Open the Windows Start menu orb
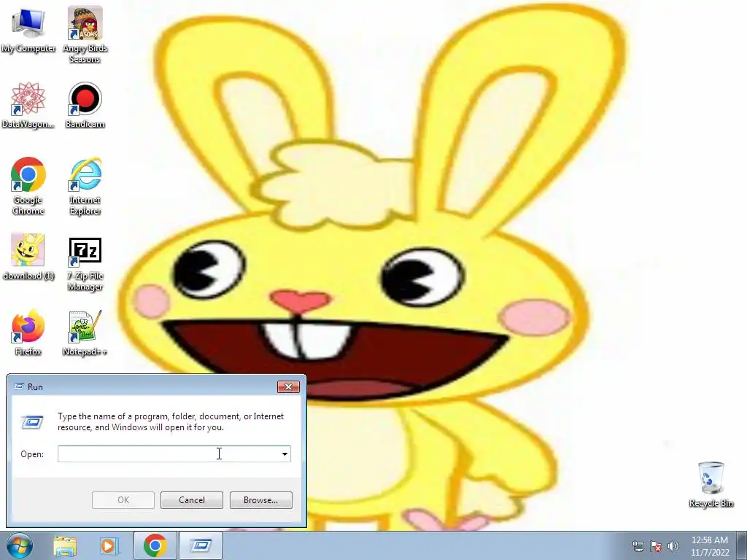This screenshot has width=747, height=560. coord(20,545)
